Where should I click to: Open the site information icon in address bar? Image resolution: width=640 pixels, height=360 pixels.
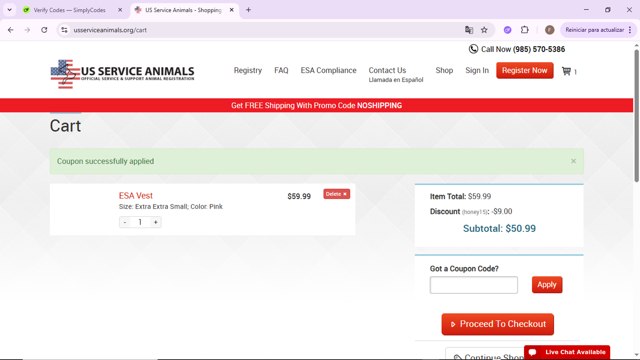pos(64,30)
